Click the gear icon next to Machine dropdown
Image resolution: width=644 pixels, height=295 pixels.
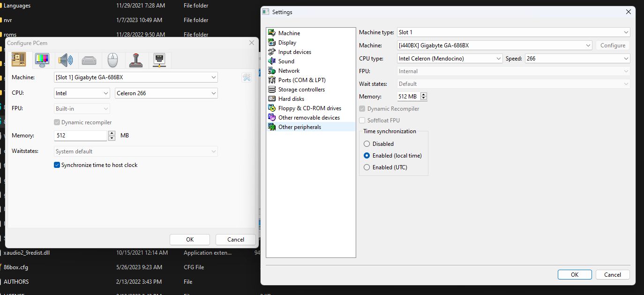pos(247,77)
